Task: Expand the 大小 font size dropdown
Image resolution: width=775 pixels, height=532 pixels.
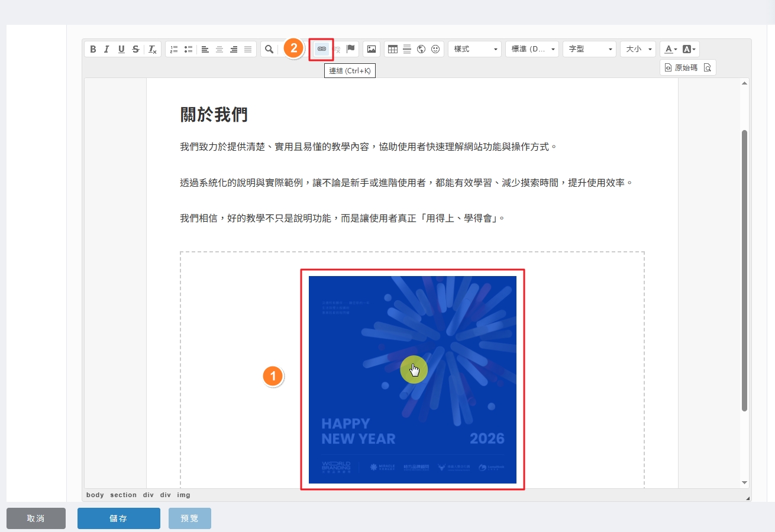Action: (638, 49)
